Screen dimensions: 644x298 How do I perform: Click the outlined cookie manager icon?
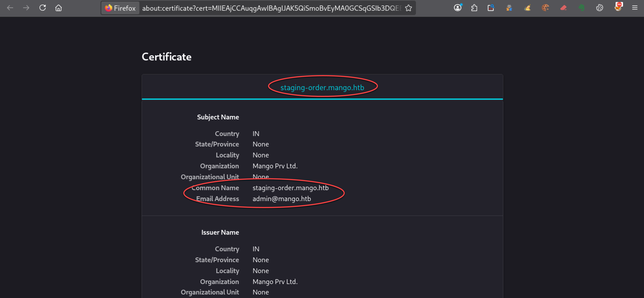pyautogui.click(x=599, y=8)
